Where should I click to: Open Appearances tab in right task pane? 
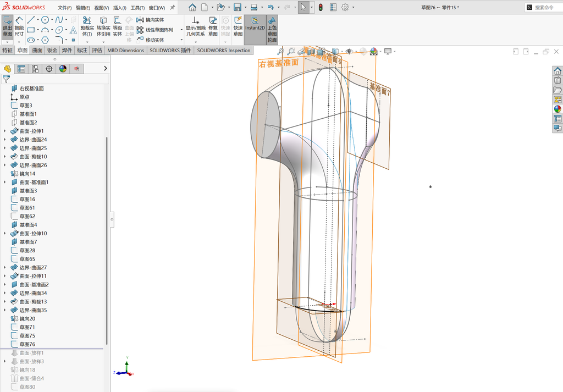coord(558,109)
